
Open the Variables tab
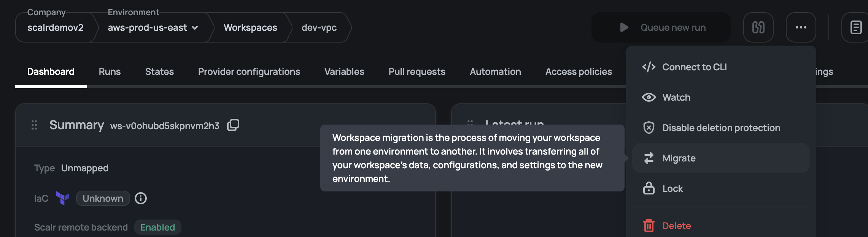344,72
